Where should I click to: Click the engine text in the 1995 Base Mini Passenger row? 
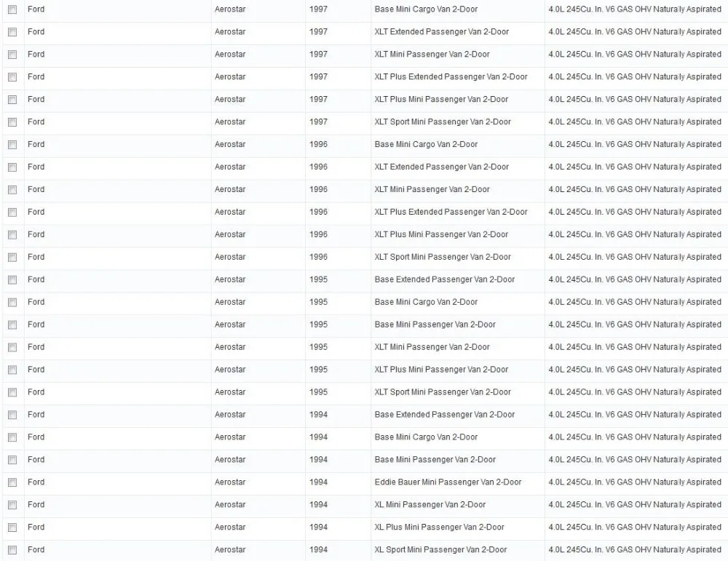coord(635,325)
